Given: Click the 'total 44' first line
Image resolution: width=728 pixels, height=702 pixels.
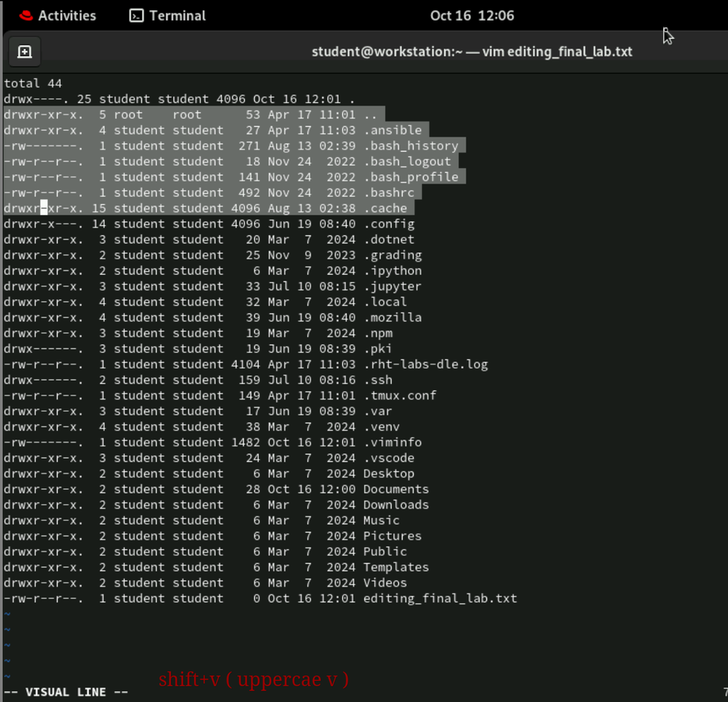Looking at the screenshot, I should 32,83.
